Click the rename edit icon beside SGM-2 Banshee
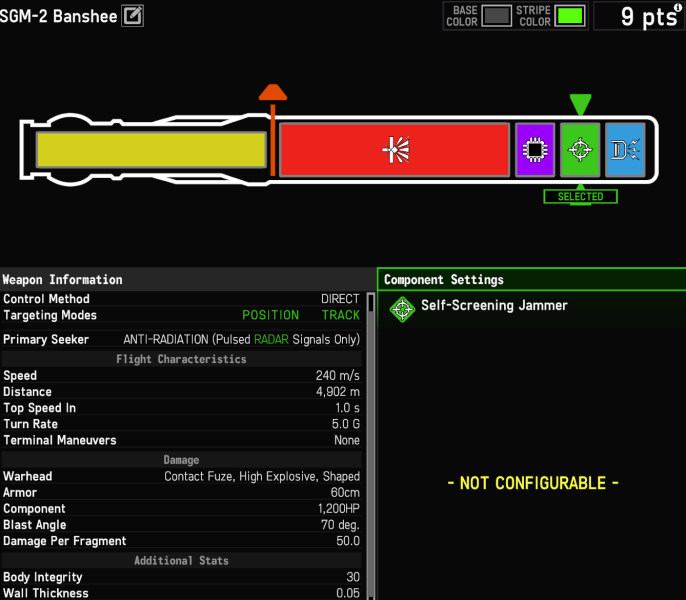Viewport: 686px width, 600px height. (x=133, y=16)
